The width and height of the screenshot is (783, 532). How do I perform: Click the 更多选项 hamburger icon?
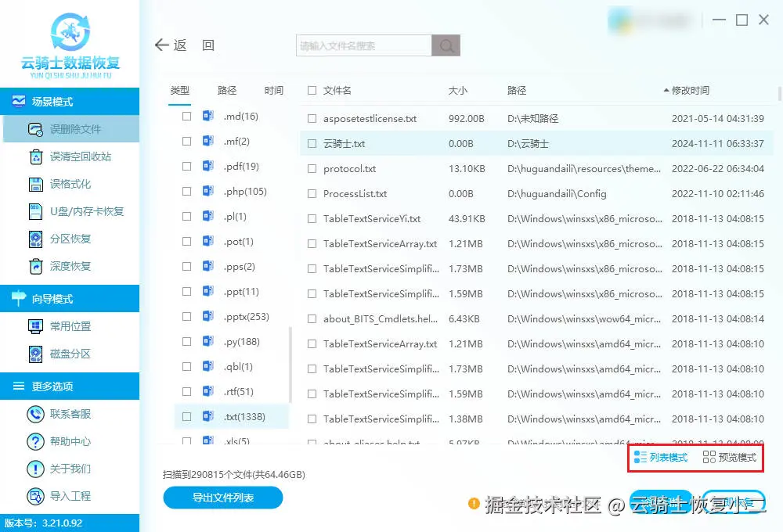pos(19,386)
